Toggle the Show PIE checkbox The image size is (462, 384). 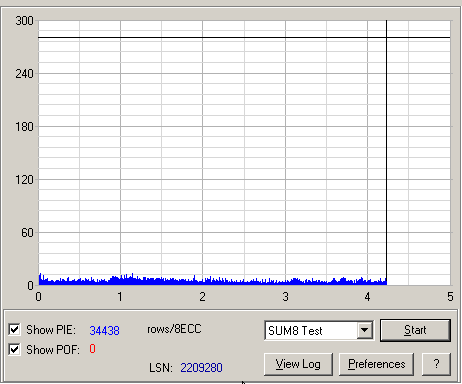[x=14, y=330]
